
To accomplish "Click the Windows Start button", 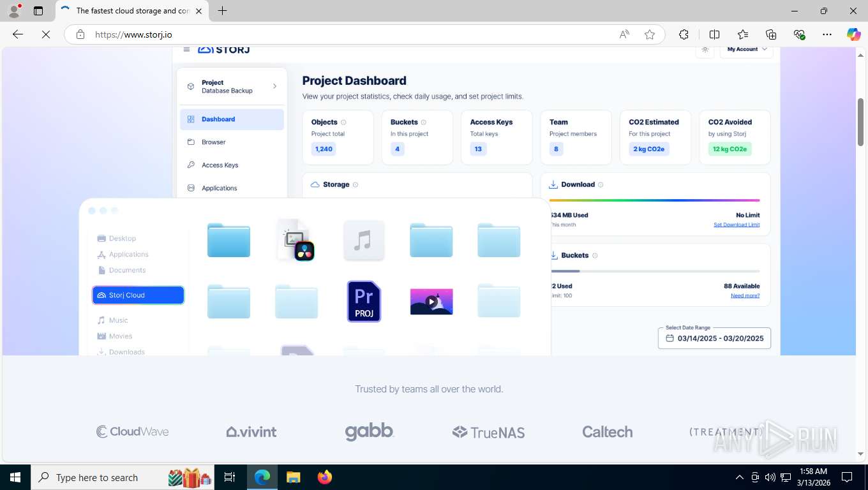I will pyautogui.click(x=15, y=477).
